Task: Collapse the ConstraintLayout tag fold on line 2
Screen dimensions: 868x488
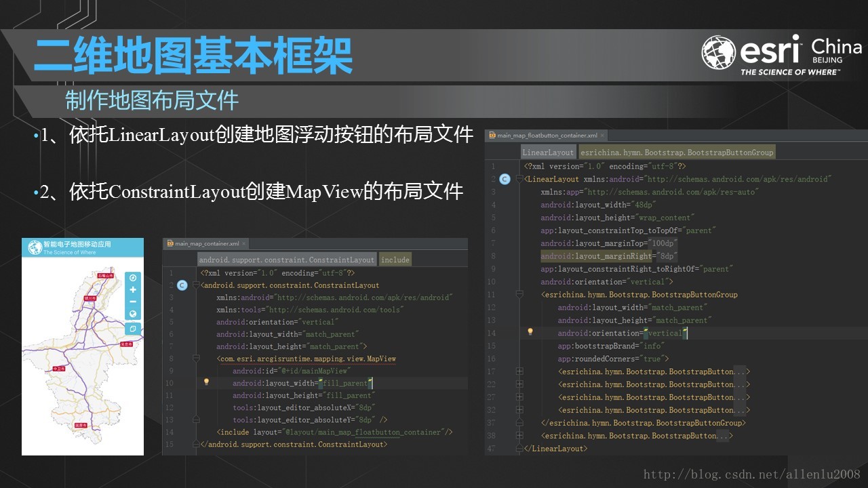Action: pyautogui.click(x=195, y=285)
